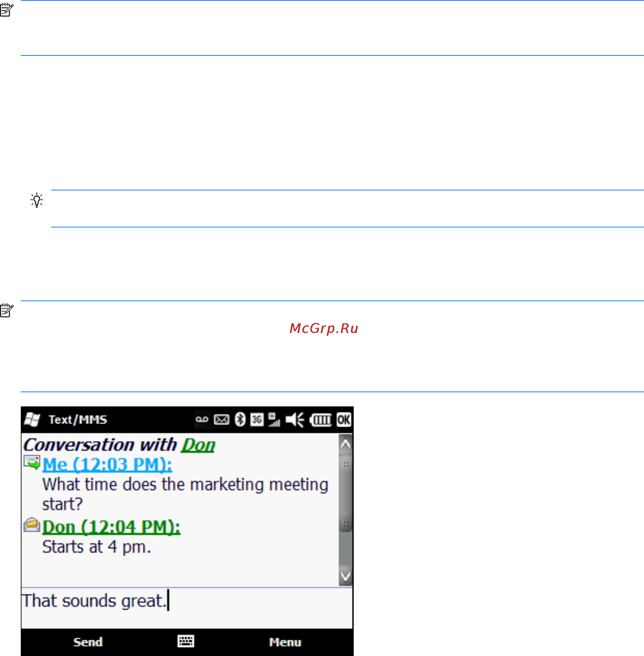Open the Don contact link in header
The height and width of the screenshot is (656, 644).
[x=199, y=445]
